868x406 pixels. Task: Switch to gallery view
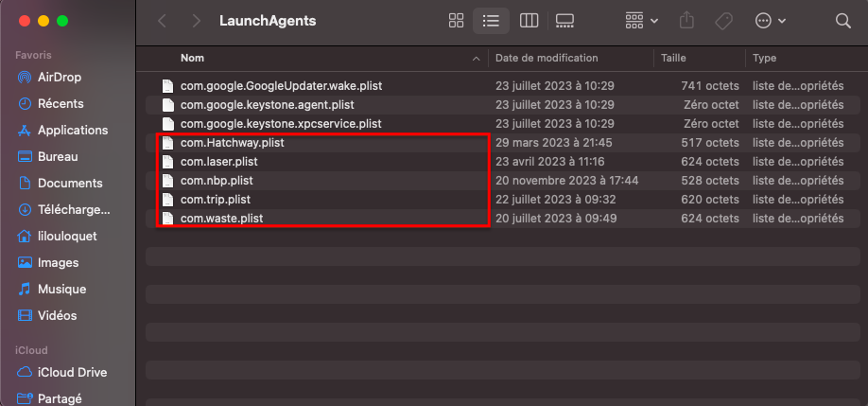pos(565,20)
